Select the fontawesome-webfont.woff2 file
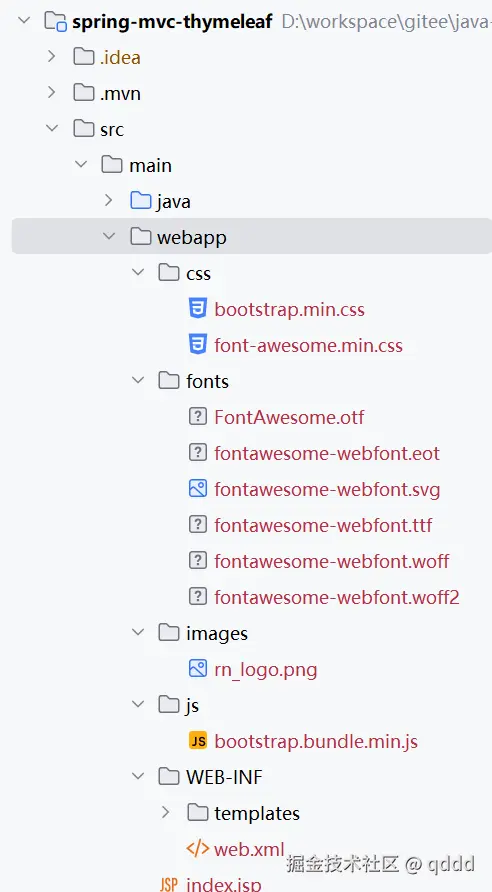492x892 pixels. click(x=337, y=597)
